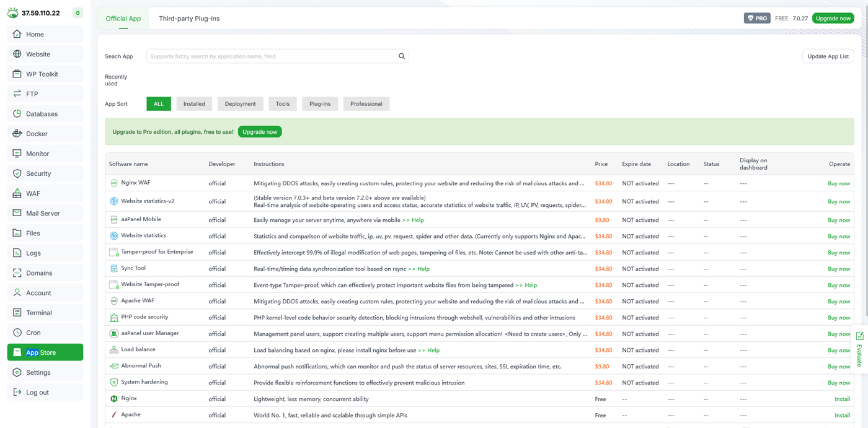Open Help link for Sync Tool
Image resolution: width=868 pixels, height=428 pixels.
click(419, 269)
